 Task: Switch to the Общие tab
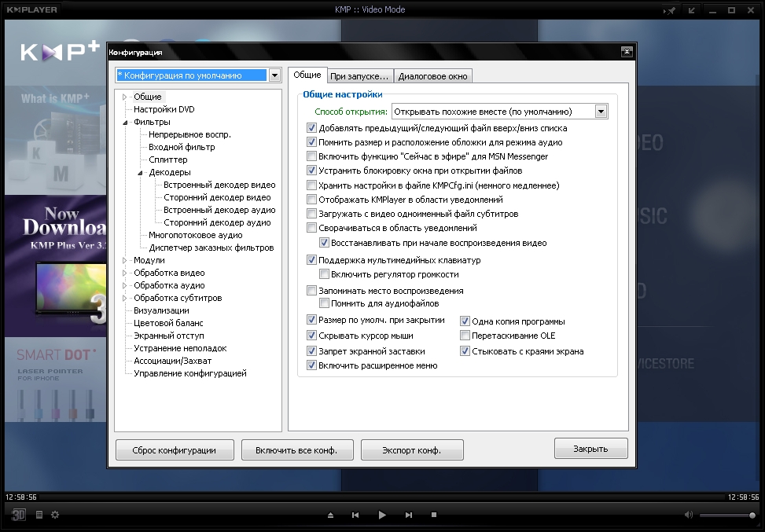307,75
